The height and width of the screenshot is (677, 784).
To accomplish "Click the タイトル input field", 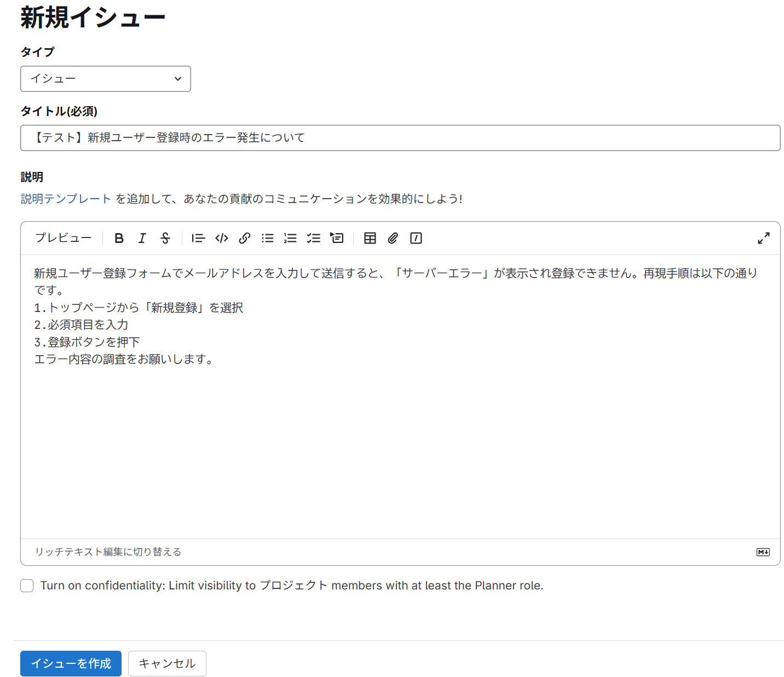I will click(x=400, y=138).
